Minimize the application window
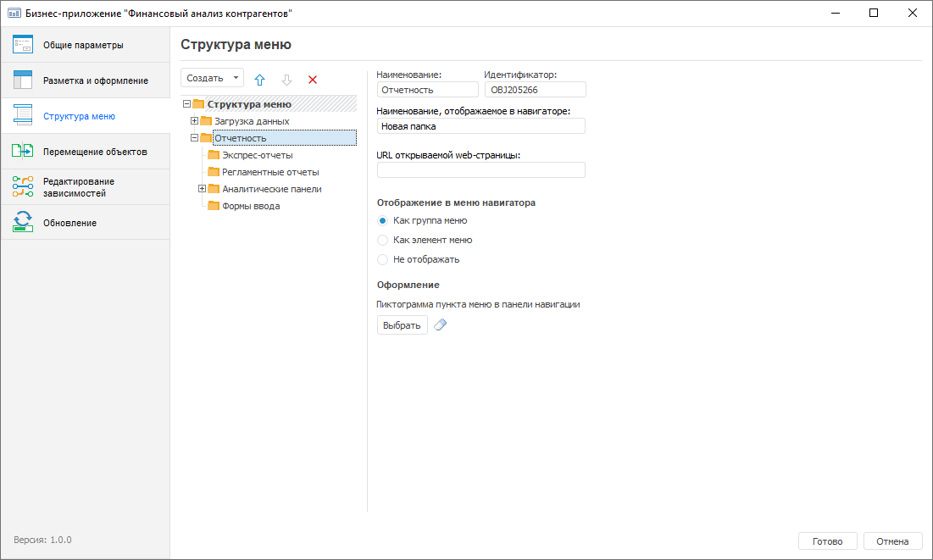This screenshot has height=560, width=933. pos(836,13)
